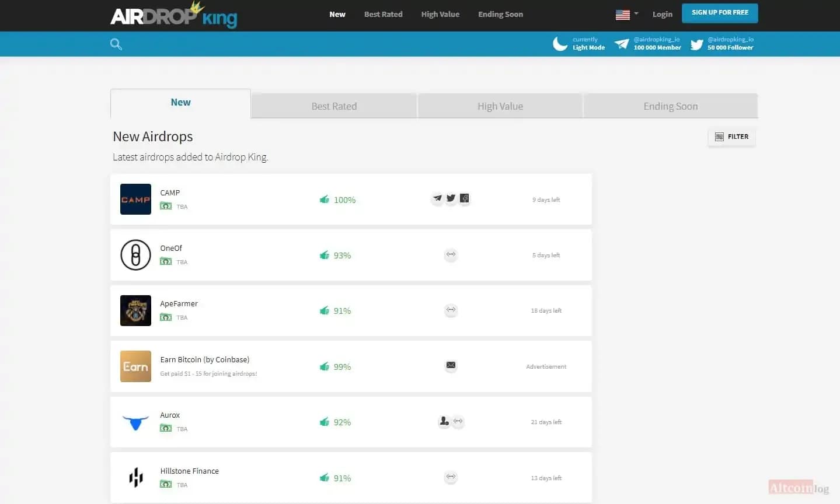
Task: Click the Aurox user requirement icon
Action: click(444, 421)
